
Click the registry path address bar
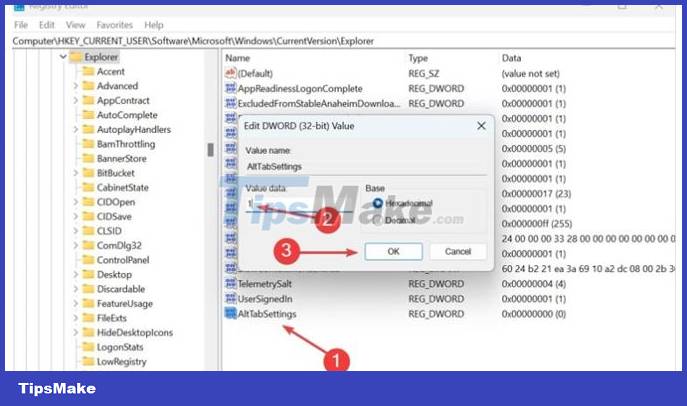click(342, 41)
